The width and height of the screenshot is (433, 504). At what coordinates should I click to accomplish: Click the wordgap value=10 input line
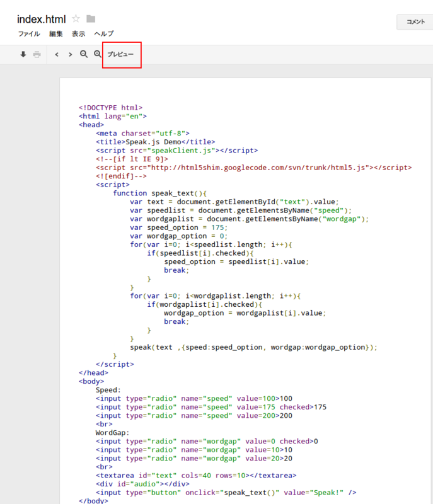[194, 450]
